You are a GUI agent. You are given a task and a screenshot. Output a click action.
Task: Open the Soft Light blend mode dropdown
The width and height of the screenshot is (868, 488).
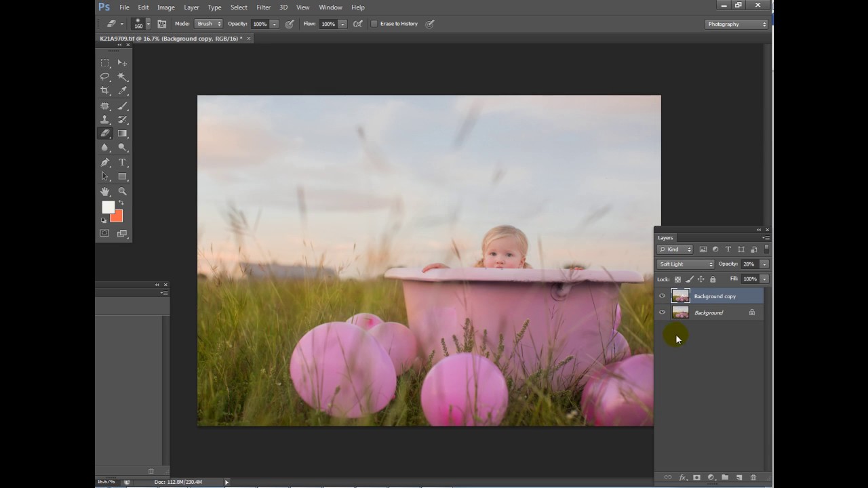(686, 264)
